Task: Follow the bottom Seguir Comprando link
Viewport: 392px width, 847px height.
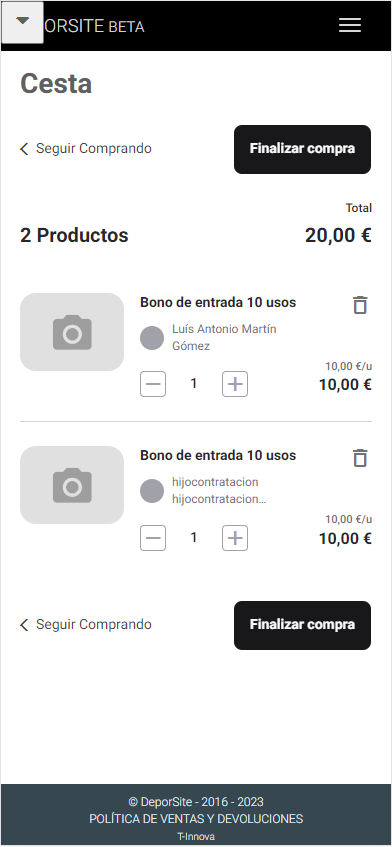Action: click(x=86, y=624)
